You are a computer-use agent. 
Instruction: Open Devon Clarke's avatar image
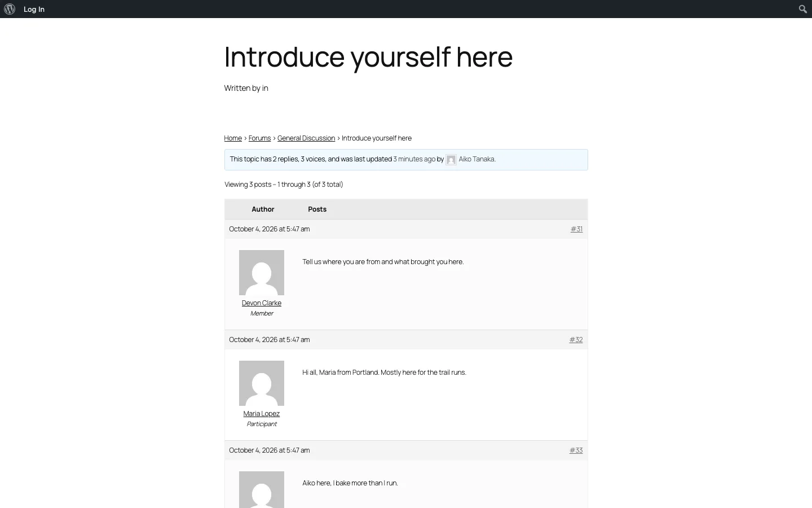coord(262,273)
